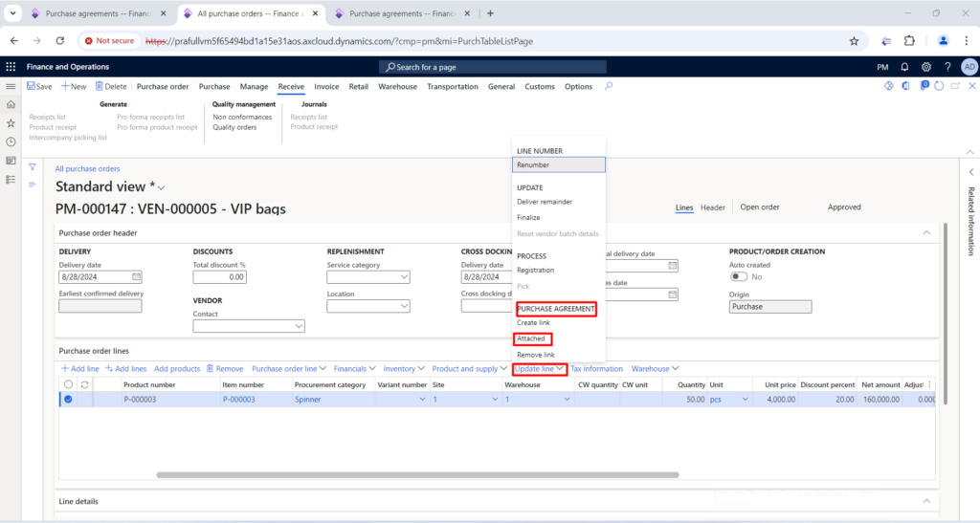The height and width of the screenshot is (523, 980).
Task: Open Workspaces icon in left sidebar
Action: [11, 161]
